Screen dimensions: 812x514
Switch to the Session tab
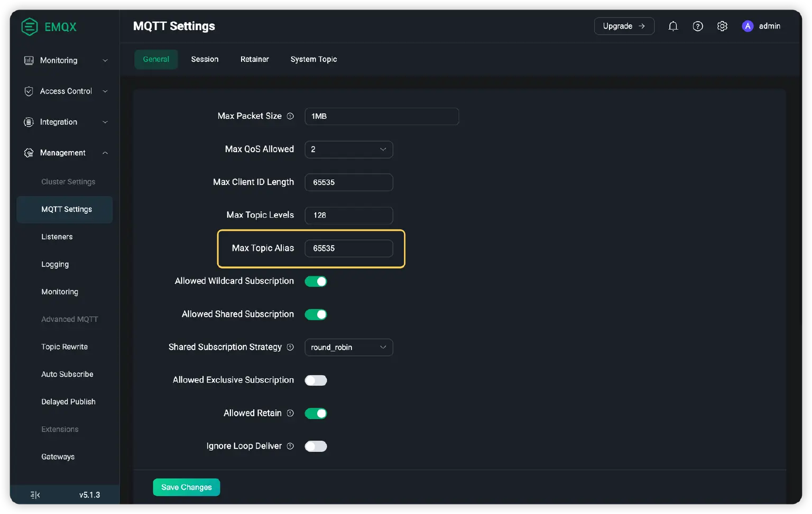pyautogui.click(x=205, y=59)
